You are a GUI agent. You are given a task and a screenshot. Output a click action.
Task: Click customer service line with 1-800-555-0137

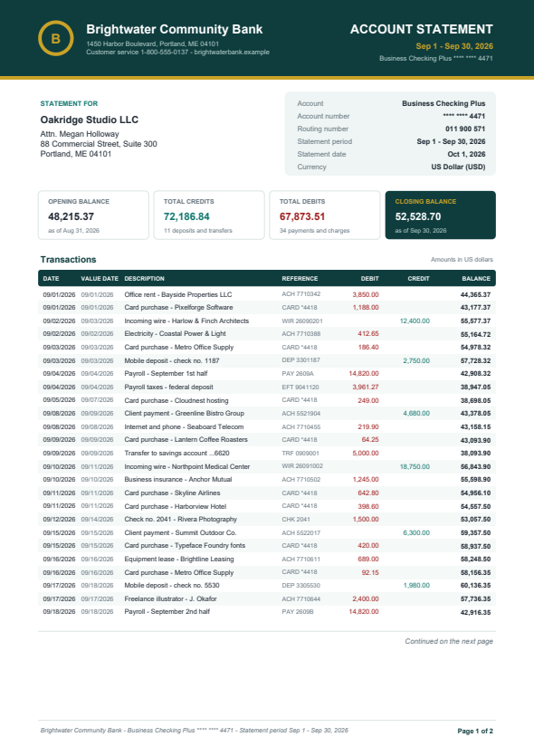[x=177, y=53]
